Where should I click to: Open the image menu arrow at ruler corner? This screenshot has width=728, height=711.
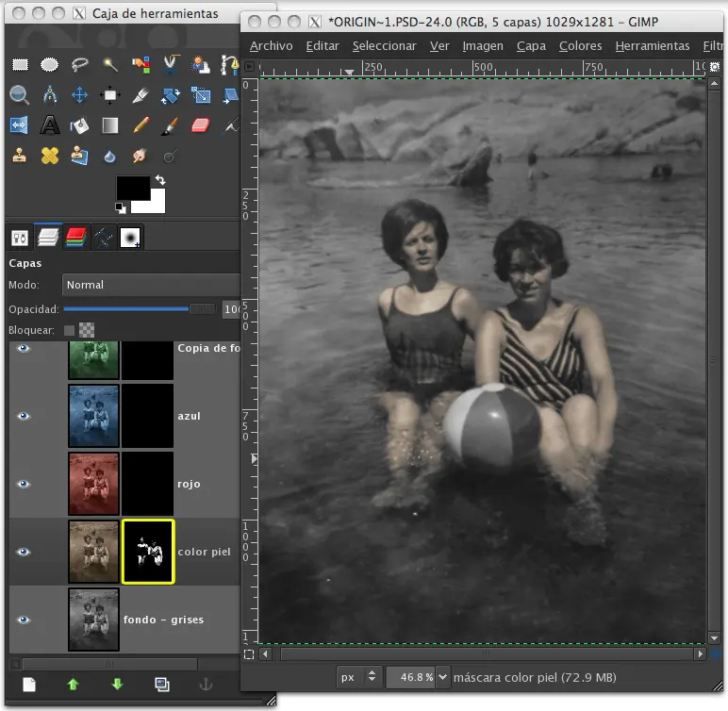click(x=249, y=67)
